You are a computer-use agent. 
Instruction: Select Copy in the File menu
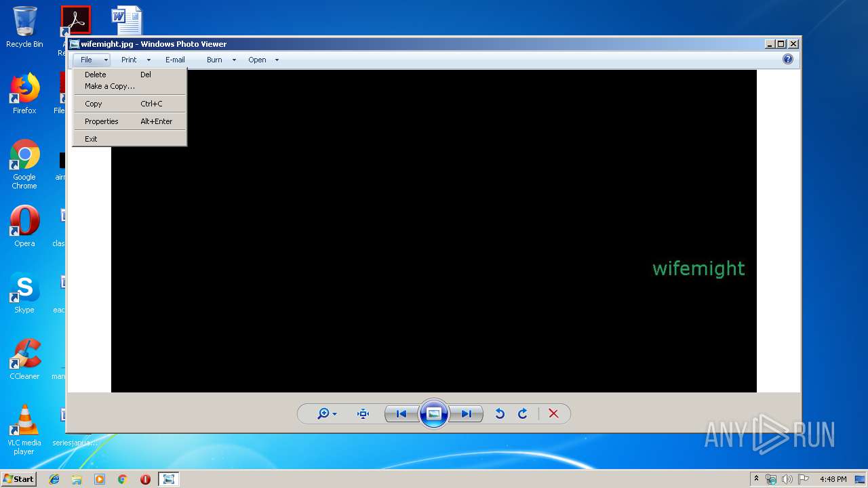coord(130,104)
